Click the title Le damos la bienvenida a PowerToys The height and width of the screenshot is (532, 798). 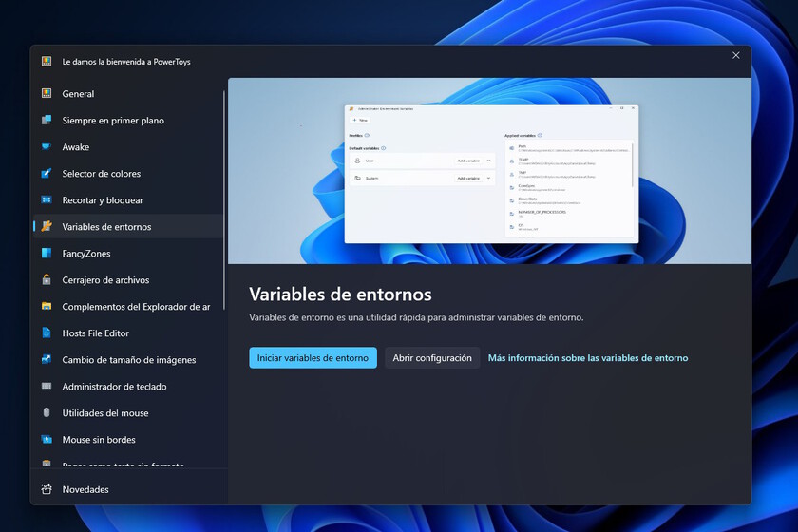click(x=126, y=62)
